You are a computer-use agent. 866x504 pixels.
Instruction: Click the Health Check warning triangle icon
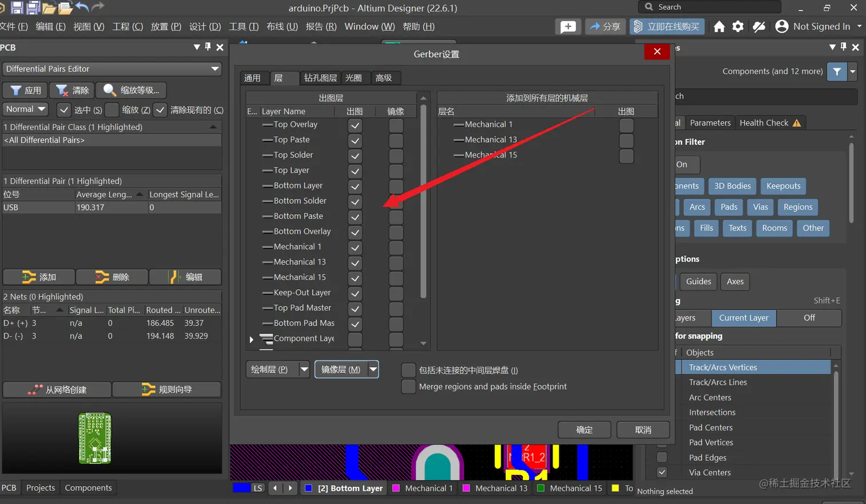click(797, 123)
